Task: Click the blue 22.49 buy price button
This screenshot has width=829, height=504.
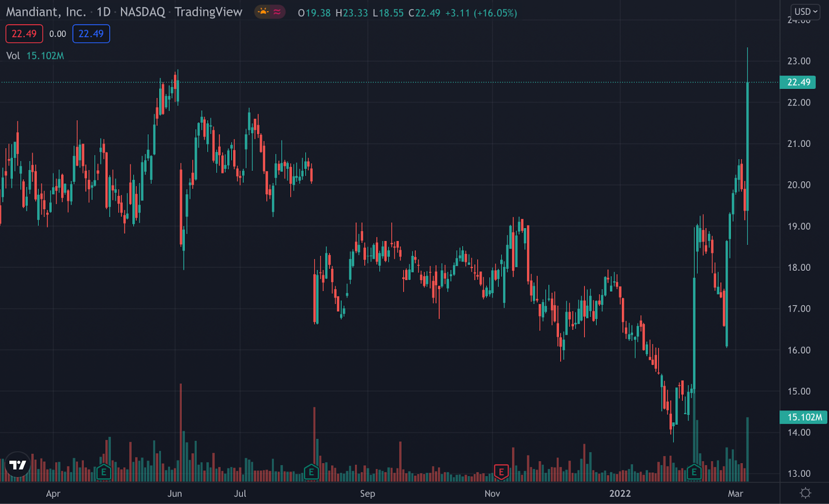Action: pyautogui.click(x=91, y=34)
